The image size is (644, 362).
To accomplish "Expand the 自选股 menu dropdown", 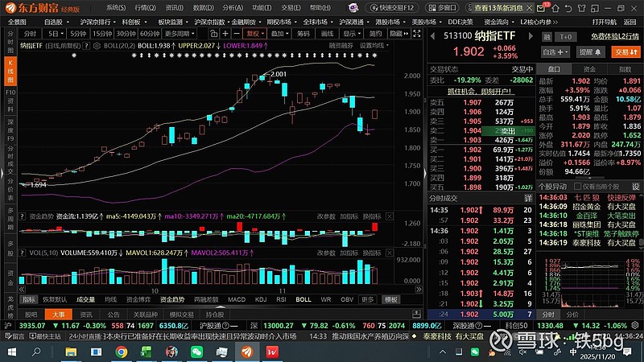I will click(x=56, y=22).
